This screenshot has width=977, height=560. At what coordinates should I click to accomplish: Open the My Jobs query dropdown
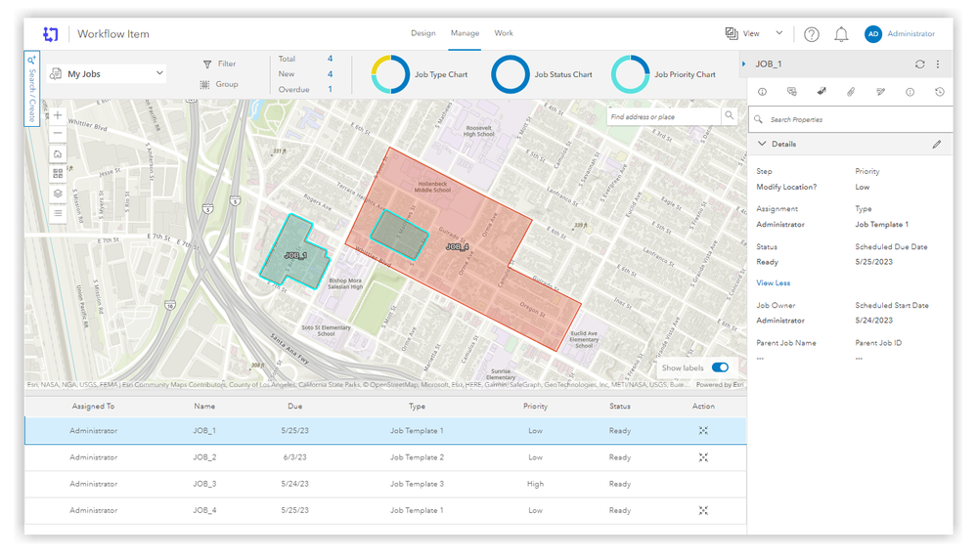[x=107, y=73]
